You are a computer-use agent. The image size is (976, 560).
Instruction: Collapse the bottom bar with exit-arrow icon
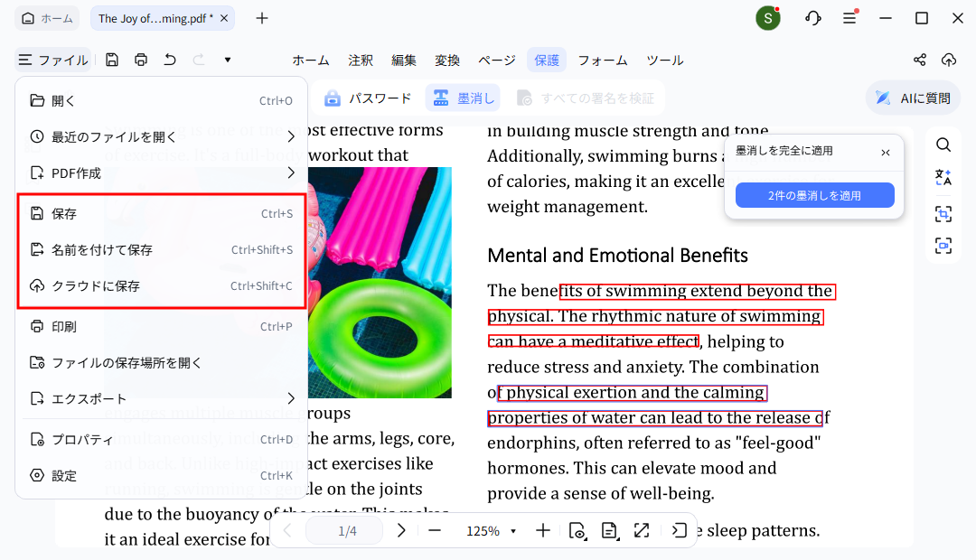pyautogui.click(x=679, y=531)
